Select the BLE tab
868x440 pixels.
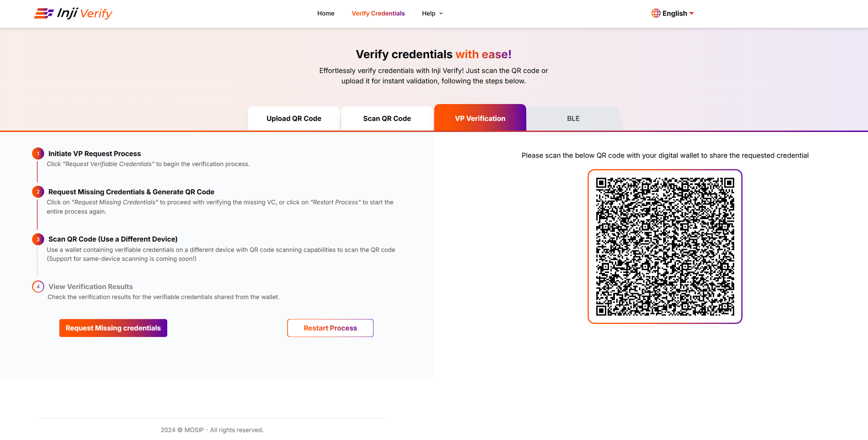[573, 119]
